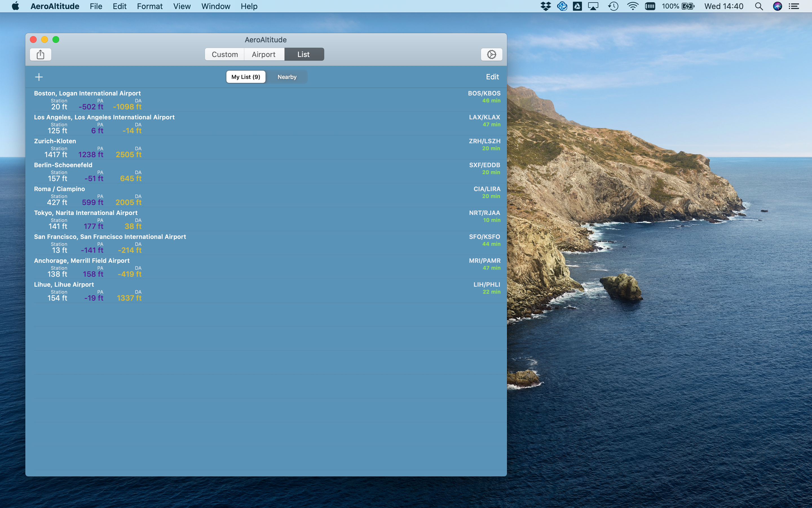Click Boston density altitude -1098 ft
The image size is (812, 508).
click(127, 106)
